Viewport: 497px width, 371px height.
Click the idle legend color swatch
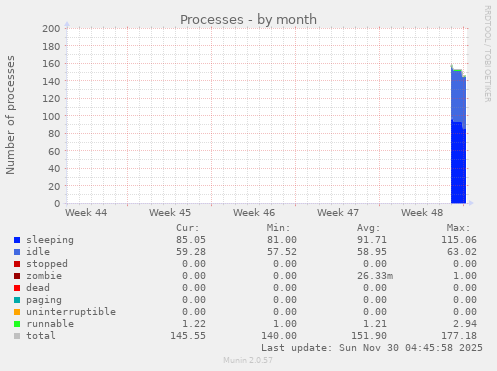click(x=17, y=252)
